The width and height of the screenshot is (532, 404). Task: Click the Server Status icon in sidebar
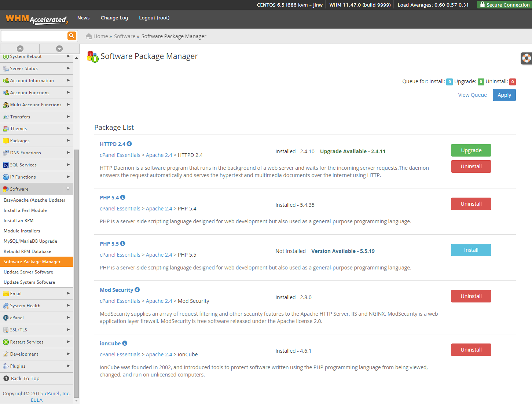tap(6, 69)
